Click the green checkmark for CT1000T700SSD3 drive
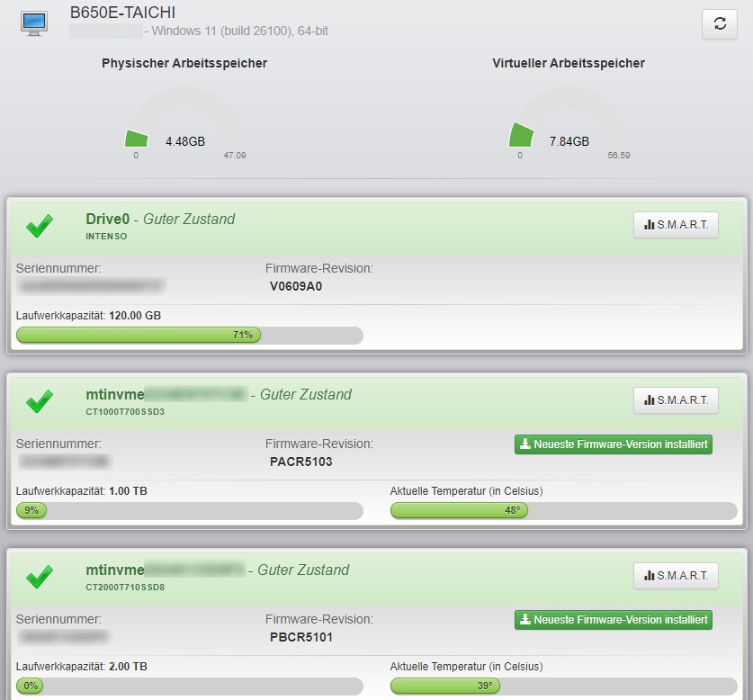The width and height of the screenshot is (753, 700). click(39, 402)
